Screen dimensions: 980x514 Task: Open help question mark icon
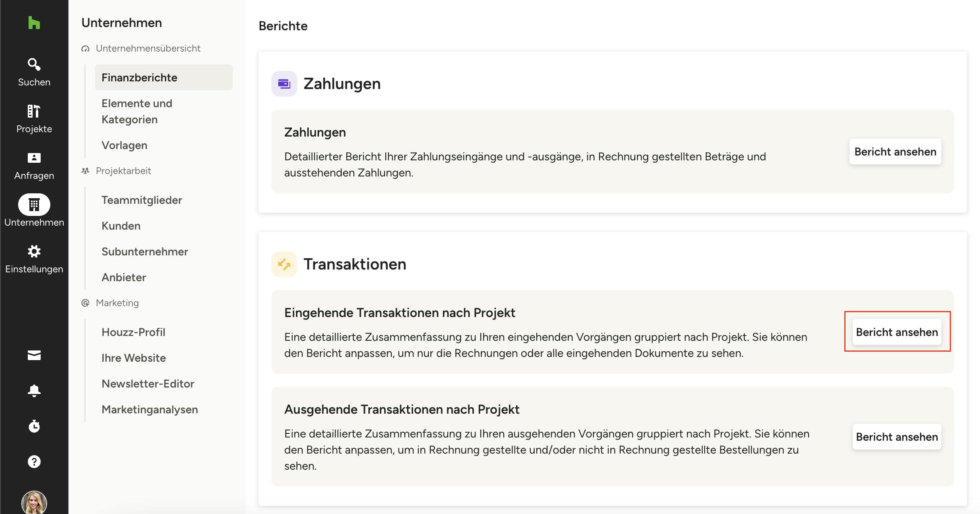pyautogui.click(x=34, y=461)
